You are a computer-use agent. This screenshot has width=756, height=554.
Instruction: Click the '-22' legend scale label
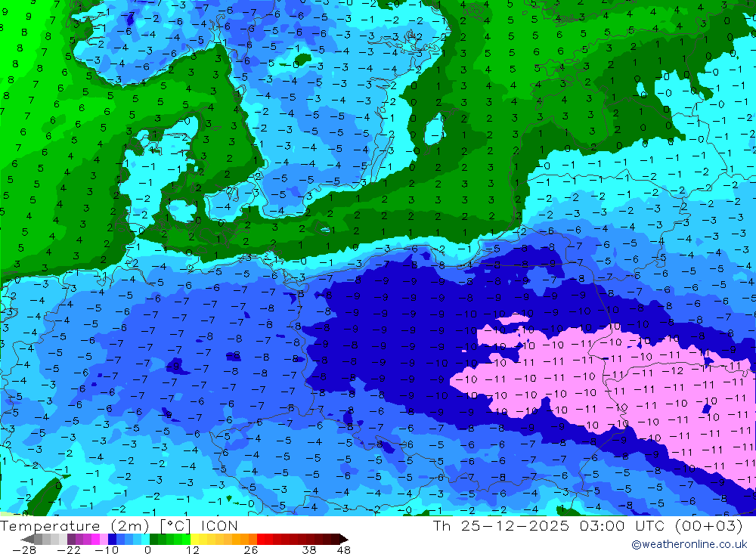69,550
